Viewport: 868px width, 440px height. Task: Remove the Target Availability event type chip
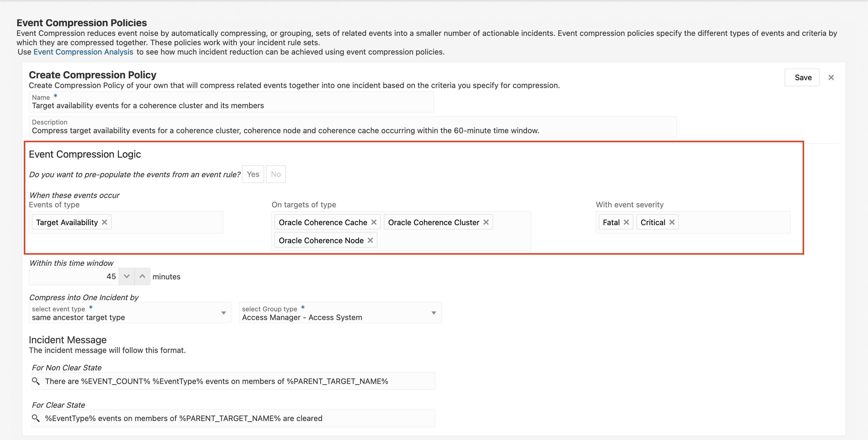coord(105,222)
